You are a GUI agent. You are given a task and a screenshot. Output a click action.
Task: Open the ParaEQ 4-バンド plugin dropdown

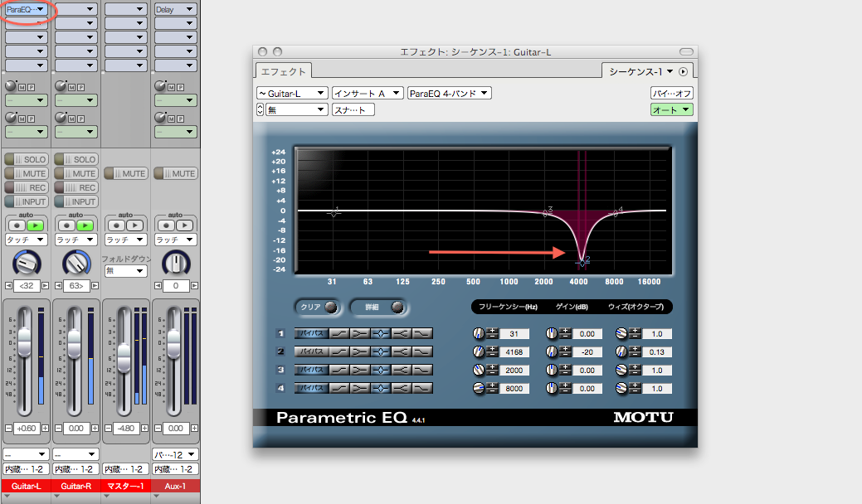click(449, 94)
